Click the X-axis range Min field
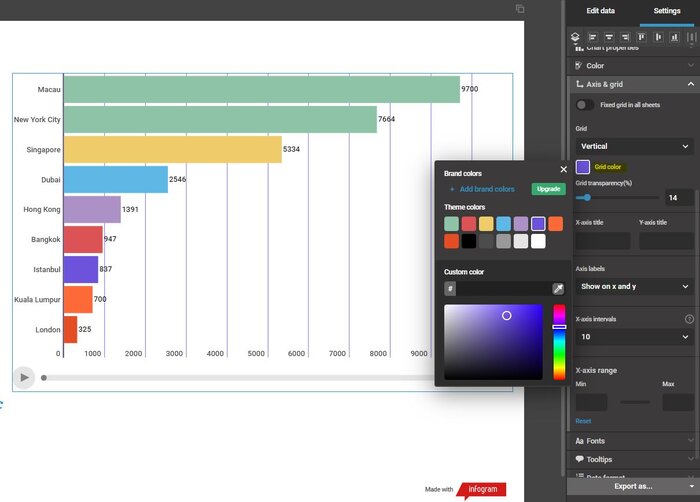This screenshot has width=700, height=502. 591,402
